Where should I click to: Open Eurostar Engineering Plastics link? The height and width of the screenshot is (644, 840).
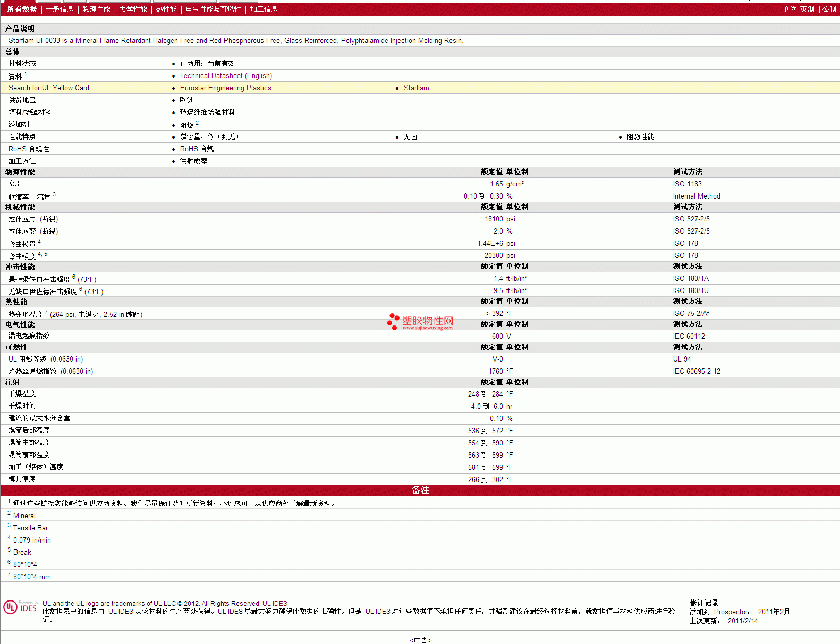[x=225, y=88]
